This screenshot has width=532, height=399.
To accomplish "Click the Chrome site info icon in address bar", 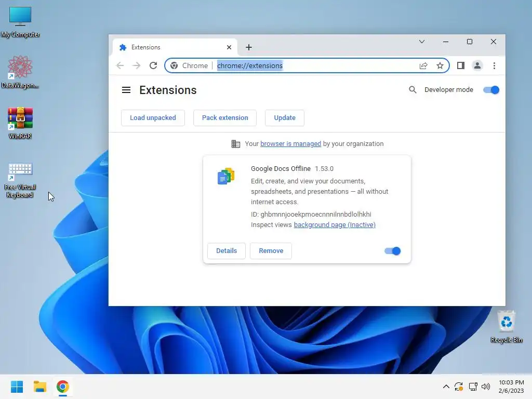I will [174, 65].
